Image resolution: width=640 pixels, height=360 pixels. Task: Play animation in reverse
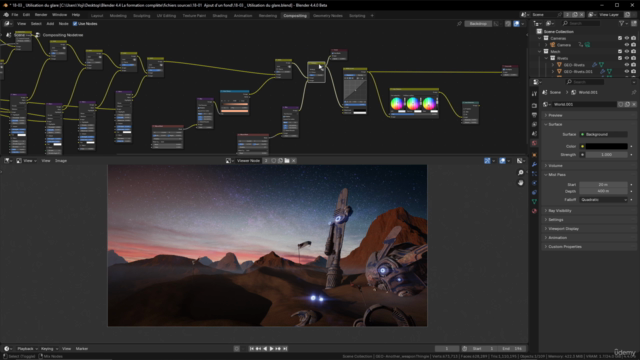265,349
